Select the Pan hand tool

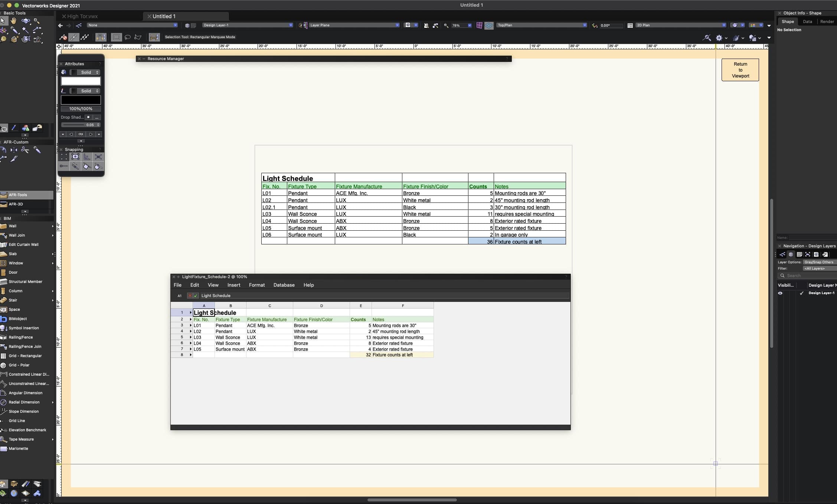(14, 21)
